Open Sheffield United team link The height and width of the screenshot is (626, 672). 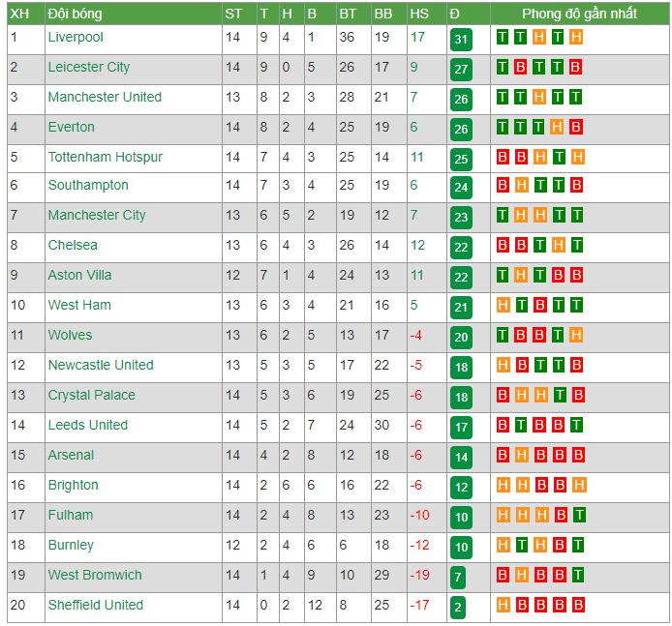[96, 605]
